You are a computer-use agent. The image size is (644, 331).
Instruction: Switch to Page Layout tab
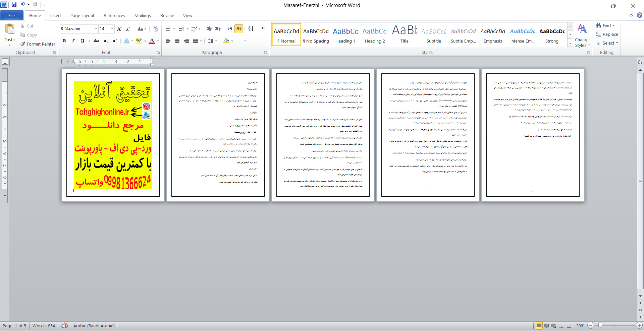[82, 15]
